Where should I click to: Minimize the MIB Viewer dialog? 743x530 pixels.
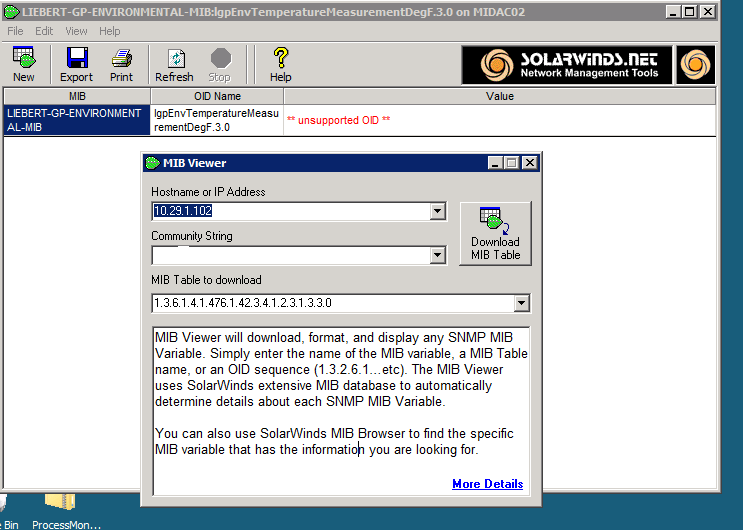click(495, 163)
